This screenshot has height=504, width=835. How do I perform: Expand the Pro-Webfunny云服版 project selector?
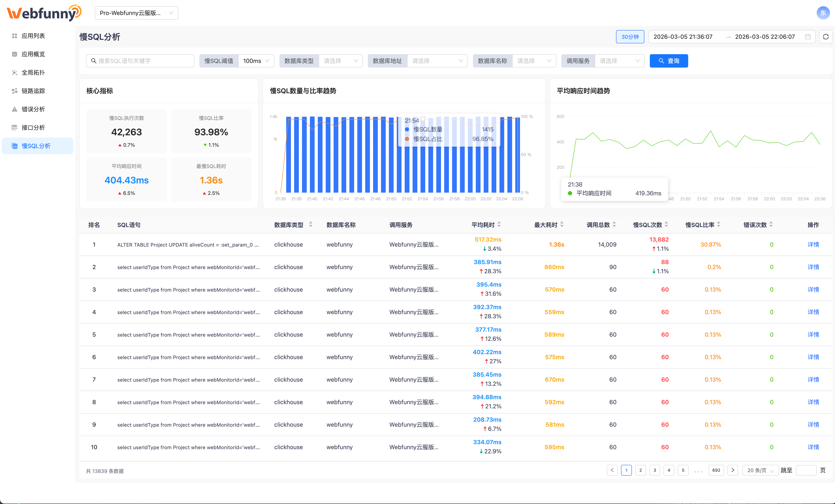[x=136, y=13]
